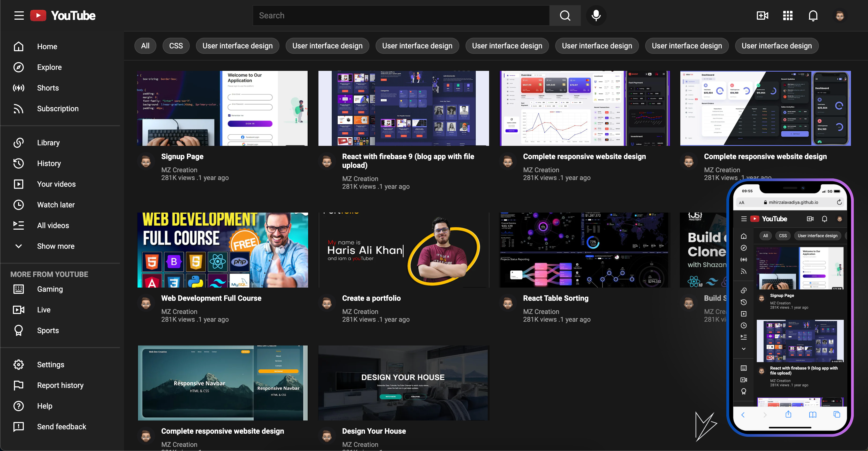Select User interface design chip inside the phone mockup
This screenshot has height=451, width=868.
[x=817, y=236]
